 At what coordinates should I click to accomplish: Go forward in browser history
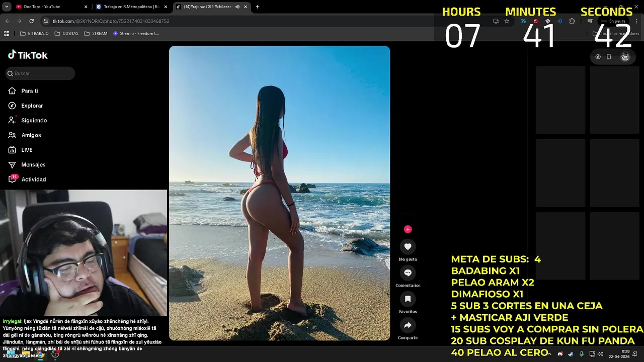(x=20, y=21)
